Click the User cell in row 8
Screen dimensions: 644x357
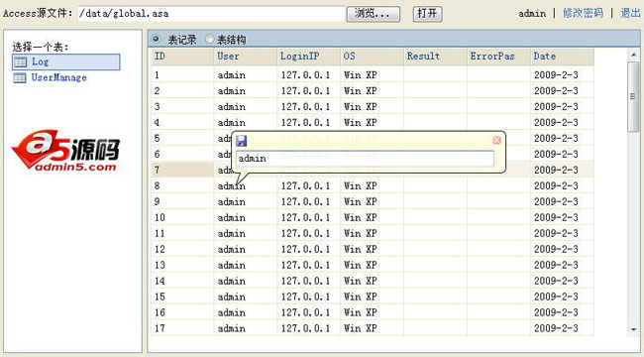tap(246, 185)
